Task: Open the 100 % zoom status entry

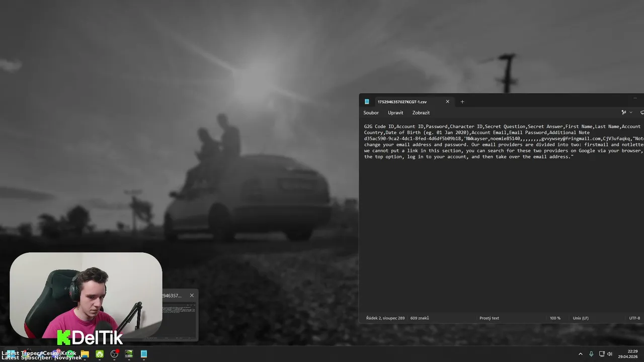Action: pyautogui.click(x=555, y=318)
